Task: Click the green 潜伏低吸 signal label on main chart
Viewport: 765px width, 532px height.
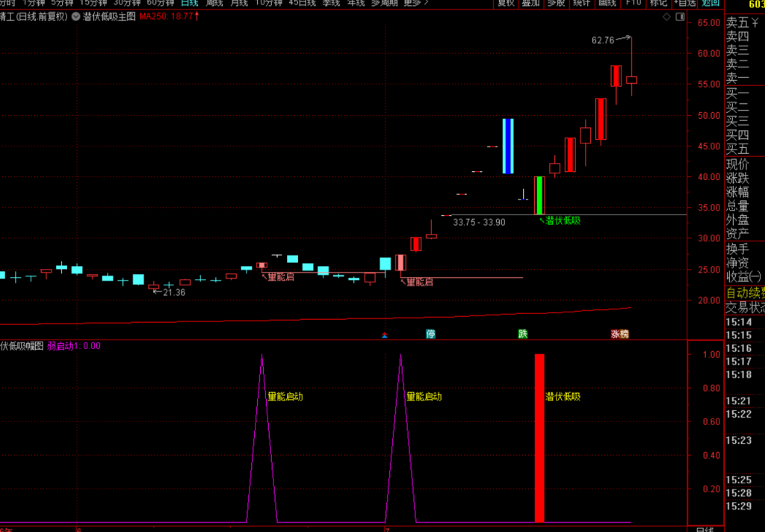Action: 563,220
